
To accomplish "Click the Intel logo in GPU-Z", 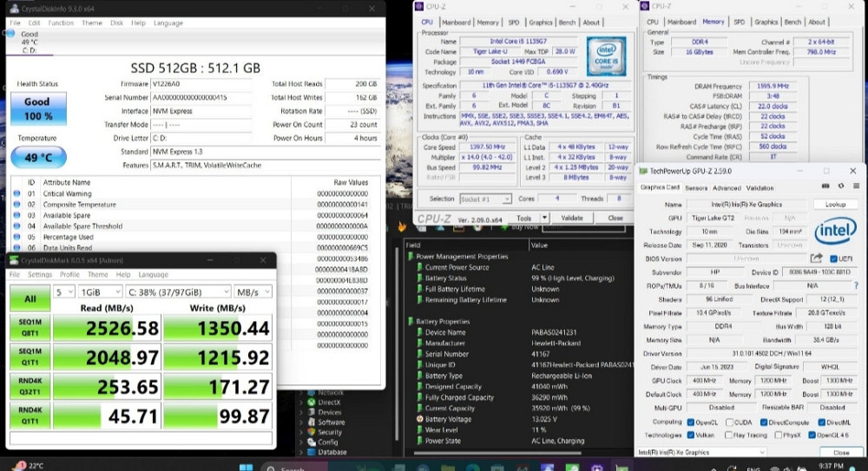I will click(x=834, y=232).
